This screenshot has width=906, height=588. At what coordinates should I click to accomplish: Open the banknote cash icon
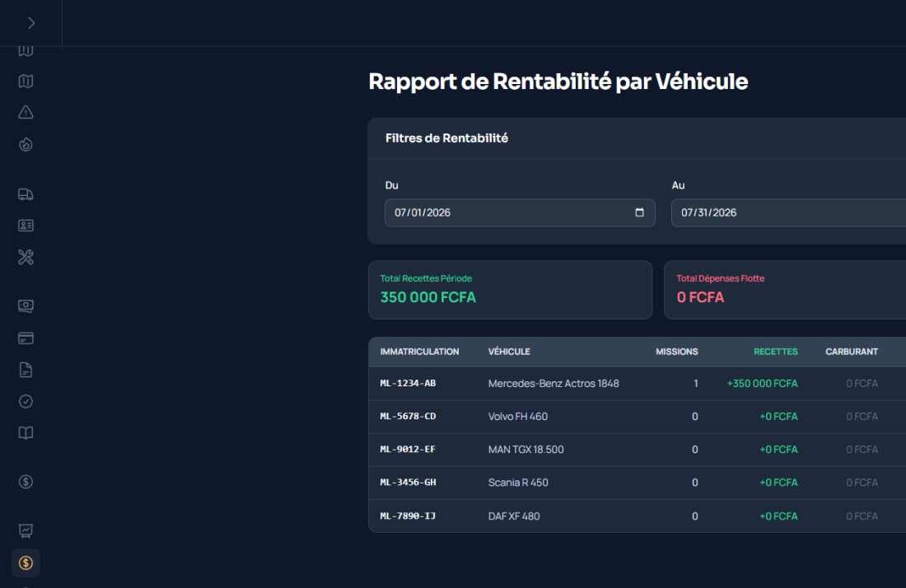26,306
